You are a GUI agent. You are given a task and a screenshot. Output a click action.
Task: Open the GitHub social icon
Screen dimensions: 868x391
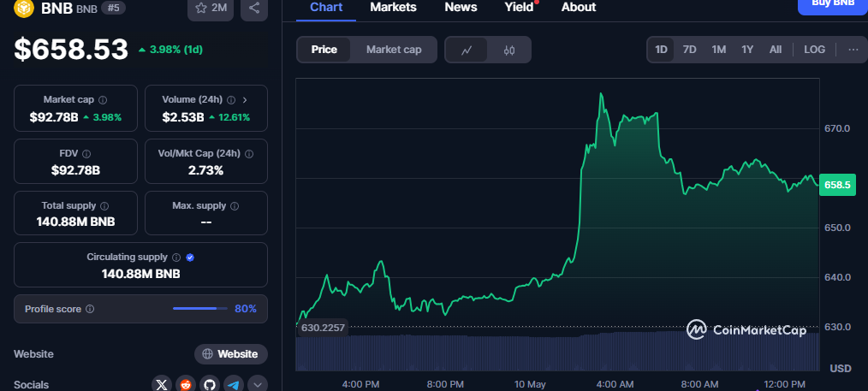(x=210, y=384)
